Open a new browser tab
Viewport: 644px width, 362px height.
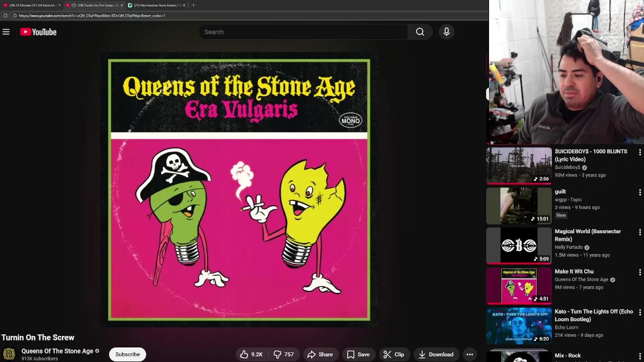[x=194, y=5]
